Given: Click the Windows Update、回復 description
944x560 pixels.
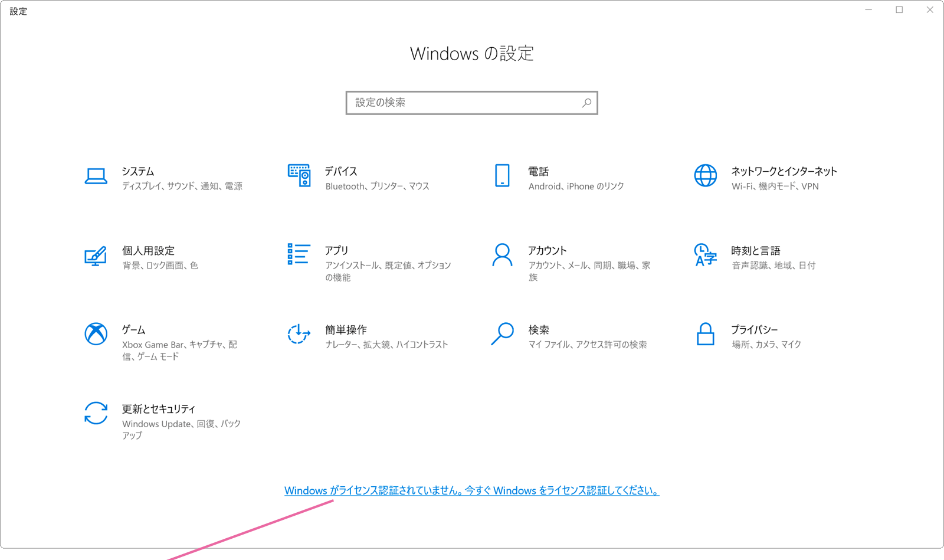Looking at the screenshot, I should (182, 430).
